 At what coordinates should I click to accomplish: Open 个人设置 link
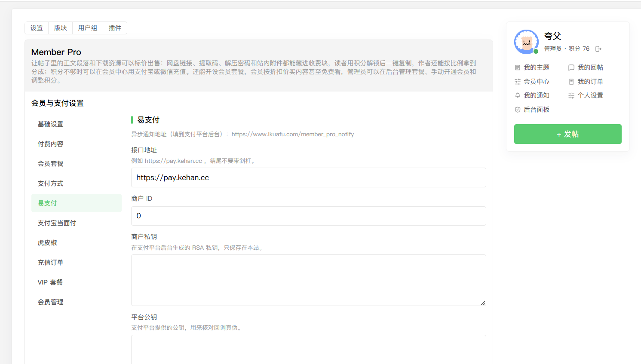coord(590,95)
